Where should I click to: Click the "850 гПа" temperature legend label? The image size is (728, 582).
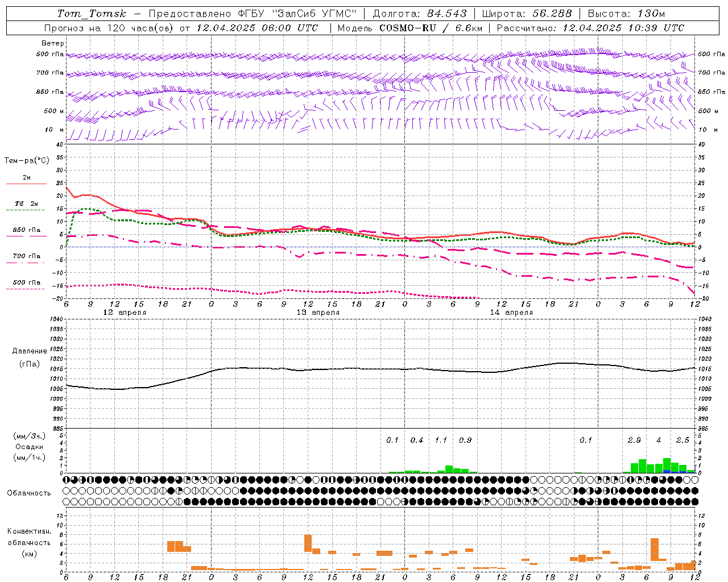click(x=27, y=230)
